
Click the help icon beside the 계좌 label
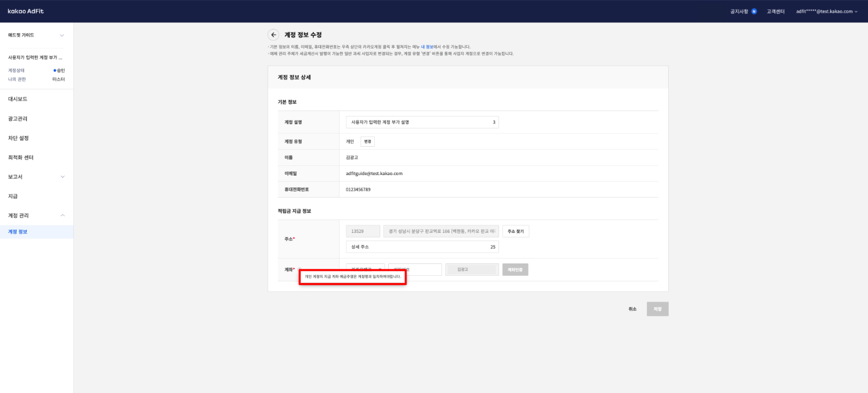[300, 269]
